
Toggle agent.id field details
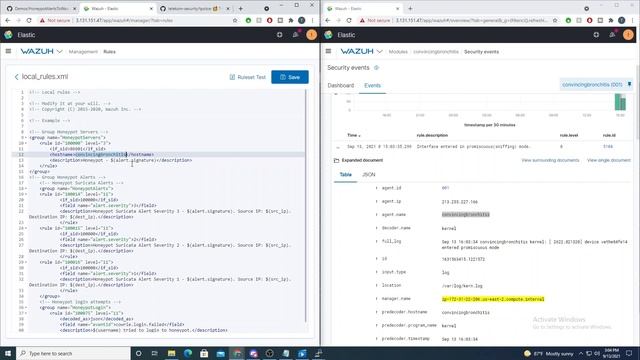[x=376, y=188]
